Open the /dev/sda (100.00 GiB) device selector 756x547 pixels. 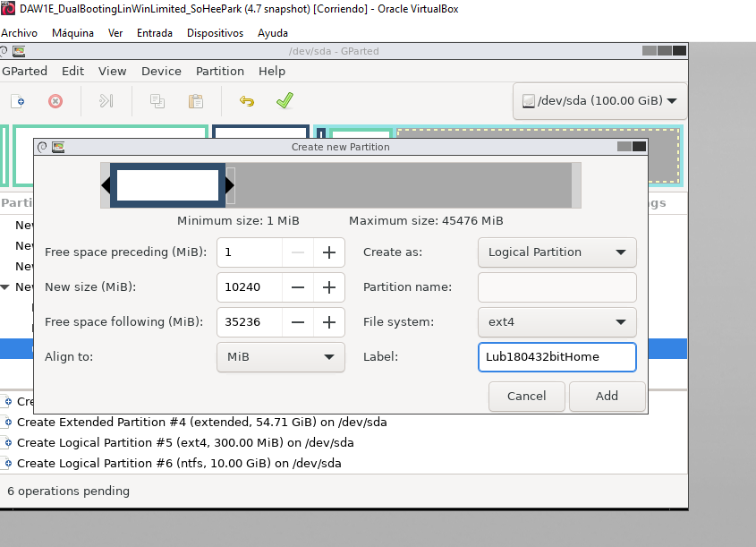pyautogui.click(x=599, y=101)
